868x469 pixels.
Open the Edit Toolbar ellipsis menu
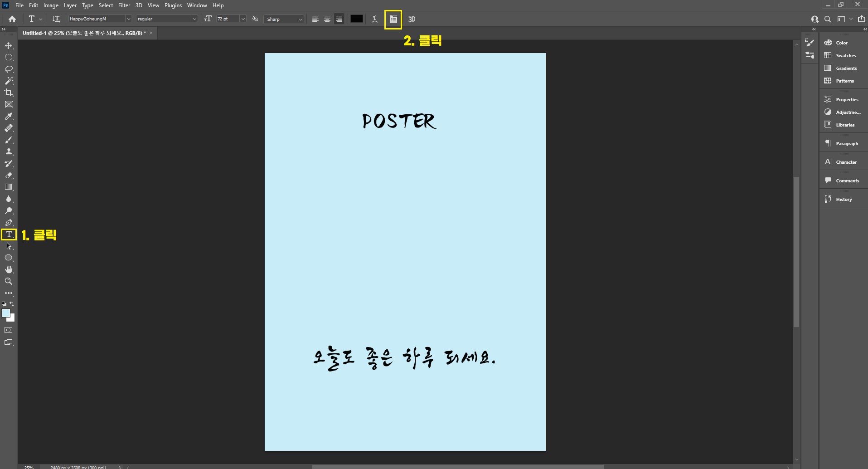[x=9, y=293]
